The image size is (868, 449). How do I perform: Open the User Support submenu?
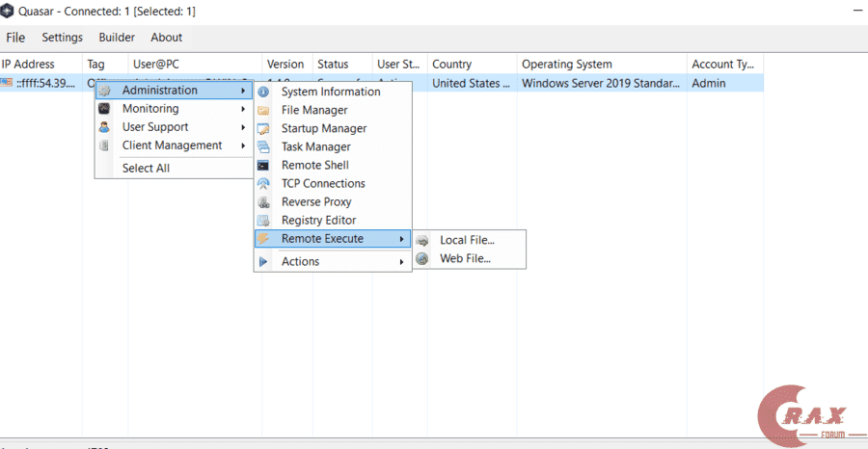click(154, 127)
